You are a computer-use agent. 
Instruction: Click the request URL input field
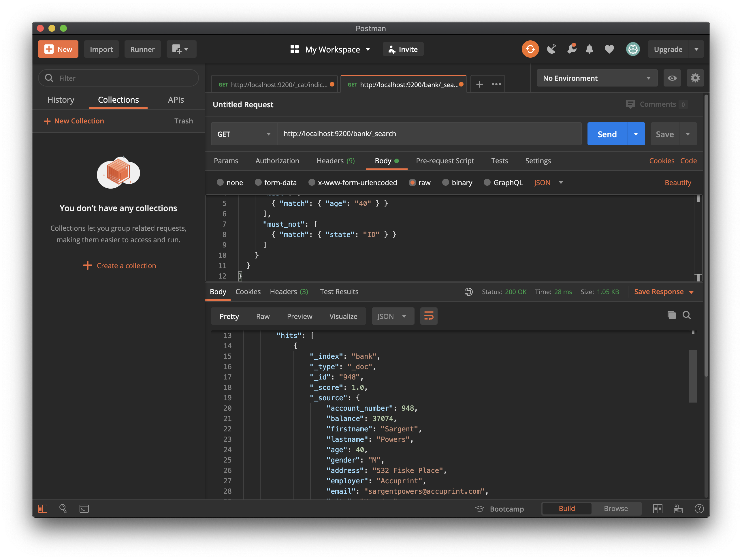(x=429, y=134)
